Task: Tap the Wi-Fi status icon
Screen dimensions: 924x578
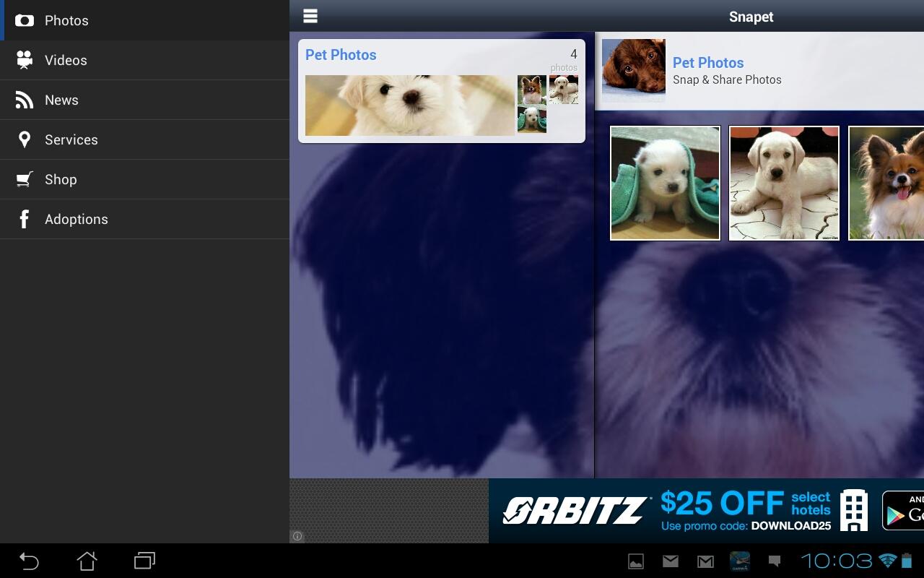Action: [x=888, y=561]
